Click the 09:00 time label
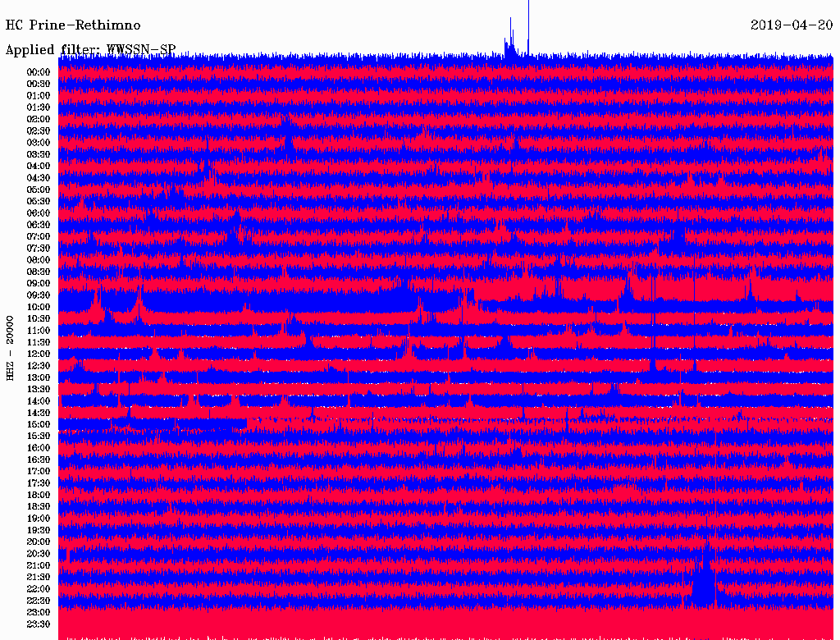840x640 pixels. click(x=39, y=284)
